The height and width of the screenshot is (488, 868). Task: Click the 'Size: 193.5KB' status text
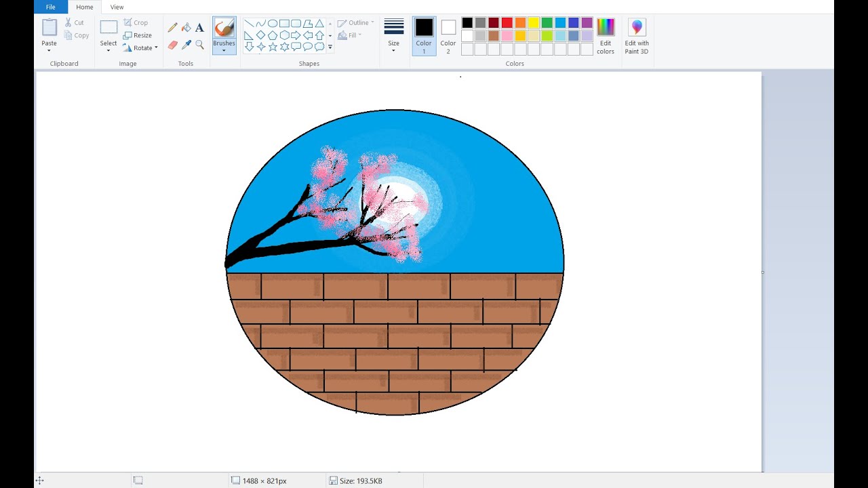point(361,481)
